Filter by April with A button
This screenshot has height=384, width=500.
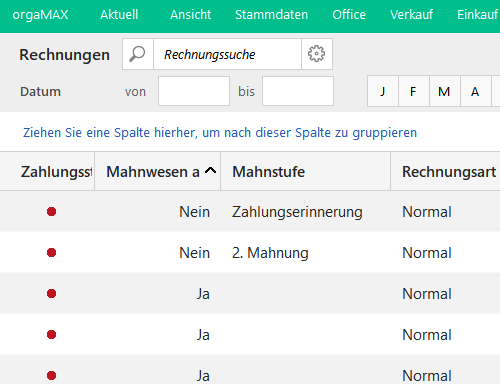click(475, 91)
